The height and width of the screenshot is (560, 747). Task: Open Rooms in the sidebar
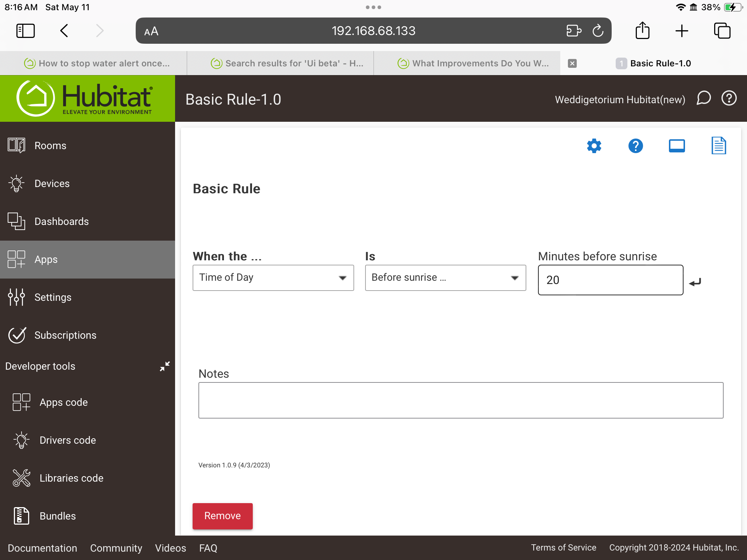(88, 145)
